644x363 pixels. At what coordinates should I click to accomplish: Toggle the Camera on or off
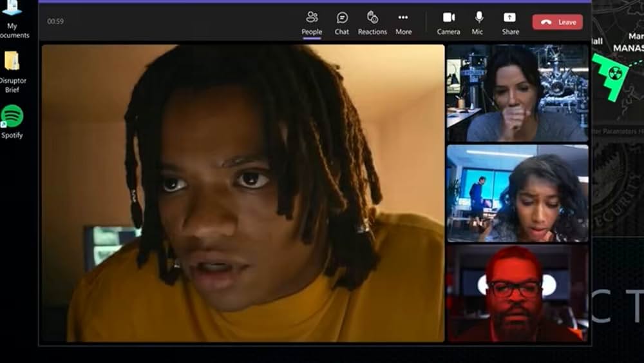point(448,23)
